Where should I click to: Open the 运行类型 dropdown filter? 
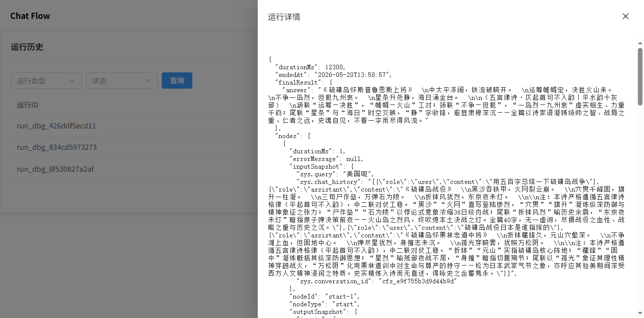[46, 81]
